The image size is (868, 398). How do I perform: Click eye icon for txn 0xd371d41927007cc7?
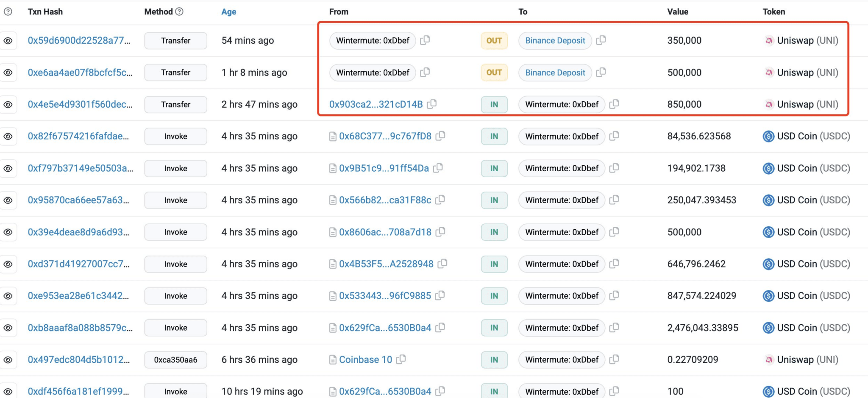click(8, 264)
